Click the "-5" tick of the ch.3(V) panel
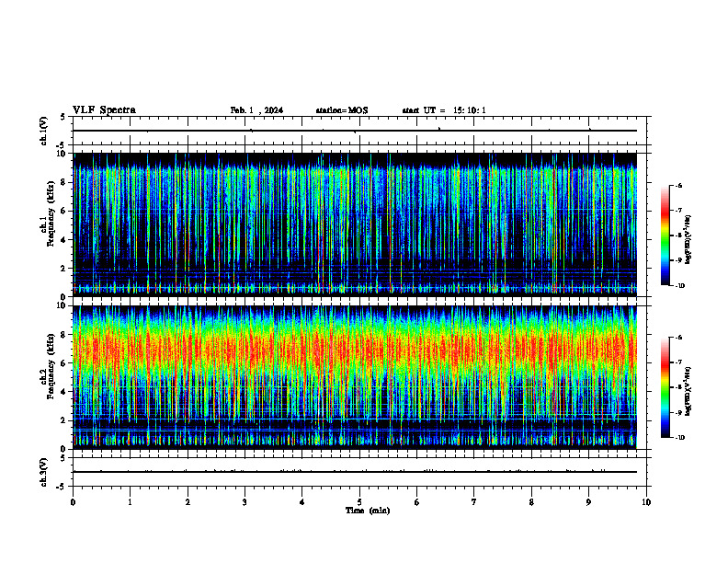Screen dimensions: 728x563 (62, 487)
